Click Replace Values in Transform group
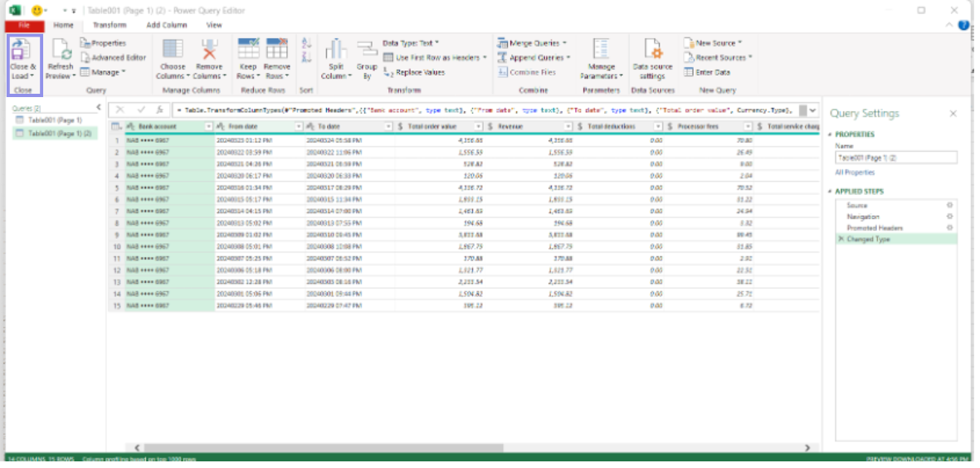The width and height of the screenshot is (980, 468). coord(414,72)
